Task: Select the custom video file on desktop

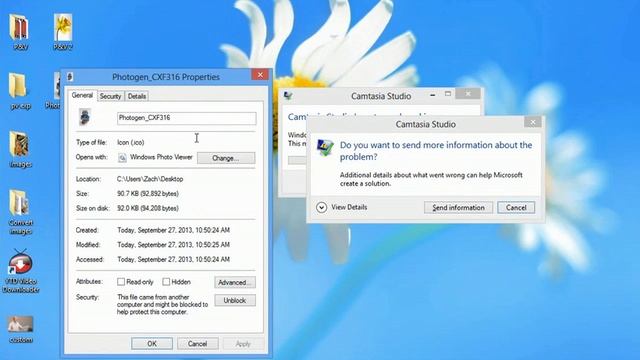Action: click(x=20, y=329)
